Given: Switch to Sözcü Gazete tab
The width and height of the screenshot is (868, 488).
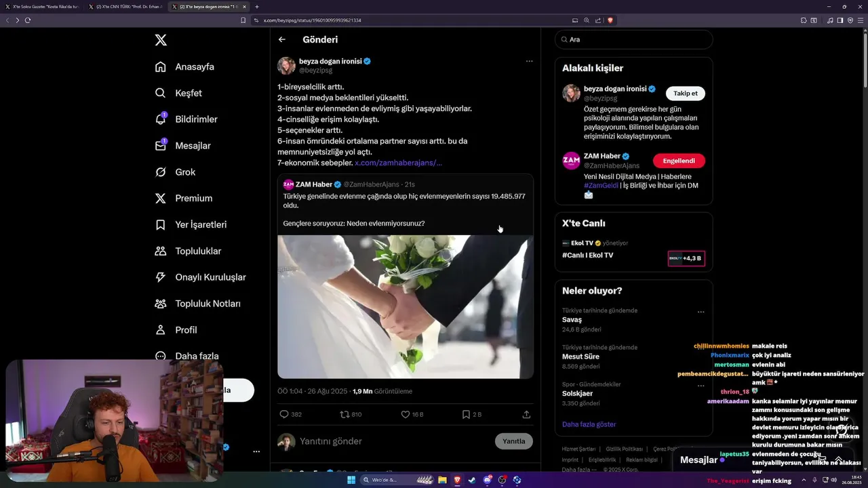Looking at the screenshot, I should coord(42,7).
